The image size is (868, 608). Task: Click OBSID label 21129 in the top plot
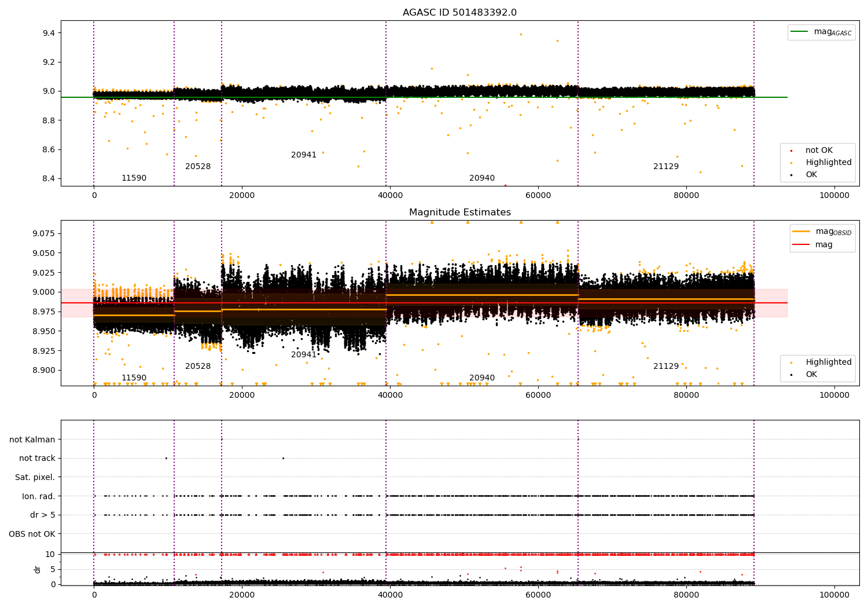pyautogui.click(x=666, y=167)
